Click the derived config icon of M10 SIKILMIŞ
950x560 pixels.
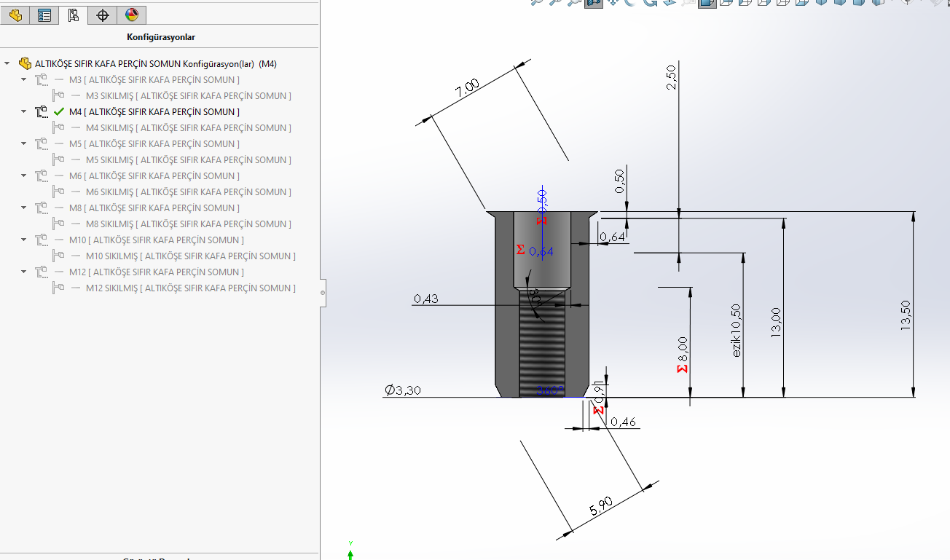point(59,256)
